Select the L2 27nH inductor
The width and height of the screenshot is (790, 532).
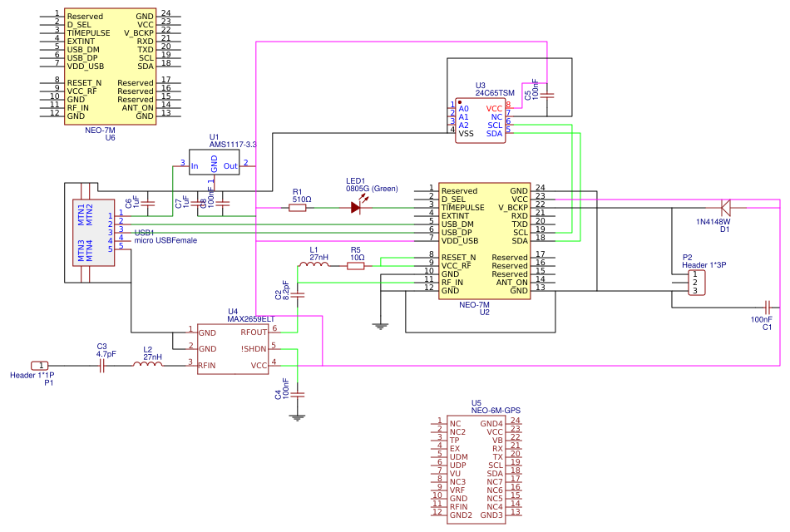click(151, 365)
